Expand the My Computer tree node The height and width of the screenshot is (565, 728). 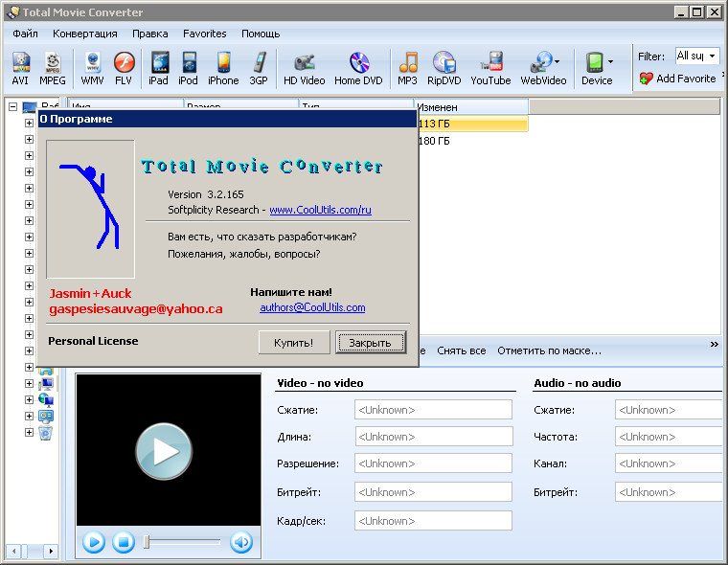coord(29,383)
